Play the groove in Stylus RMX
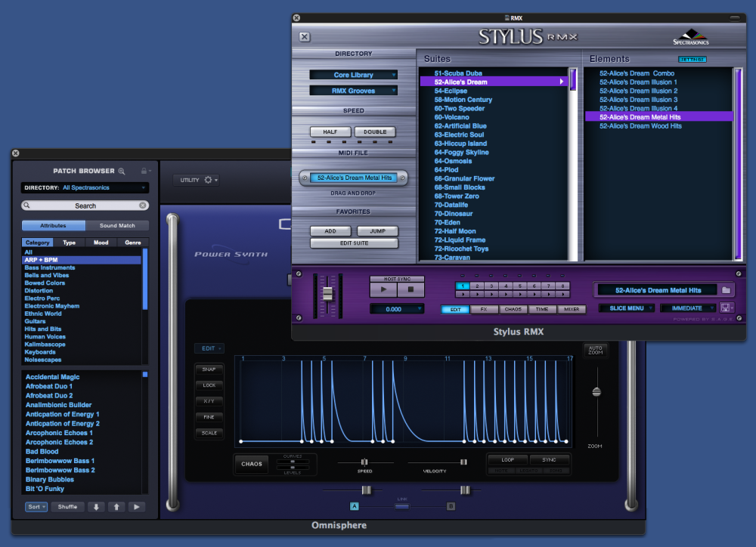756x547 pixels. point(384,289)
